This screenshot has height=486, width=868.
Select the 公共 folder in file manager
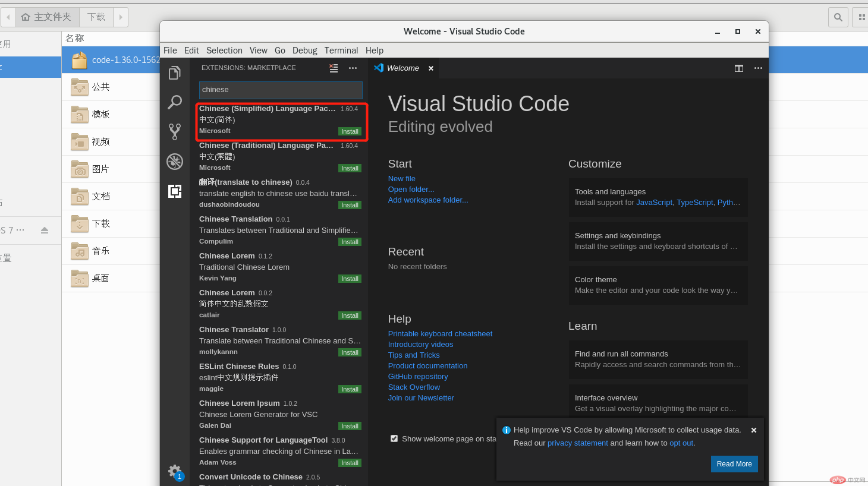pos(111,87)
